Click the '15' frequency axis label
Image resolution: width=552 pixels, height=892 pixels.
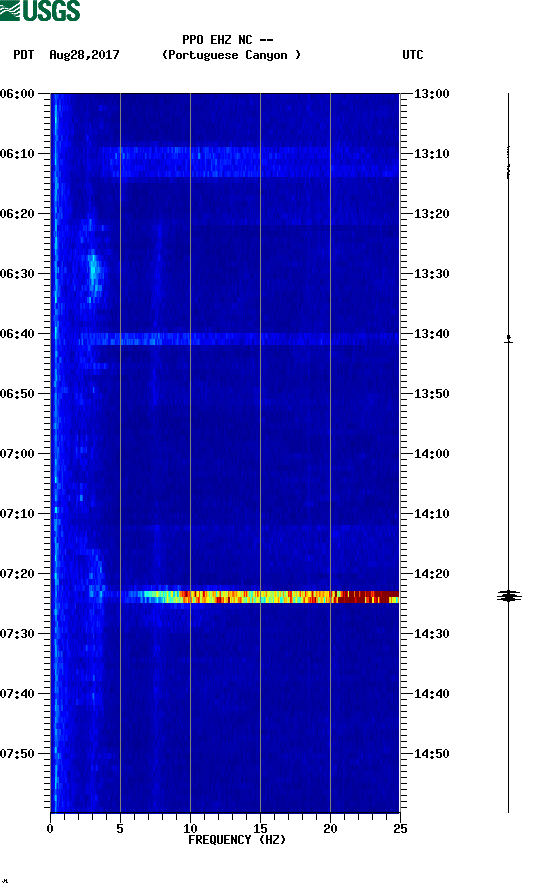(260, 828)
